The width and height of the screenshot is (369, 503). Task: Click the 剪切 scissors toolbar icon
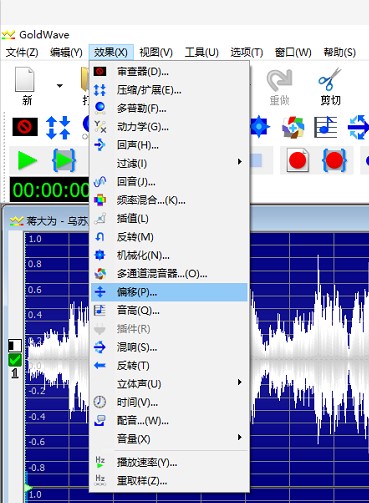(x=330, y=86)
